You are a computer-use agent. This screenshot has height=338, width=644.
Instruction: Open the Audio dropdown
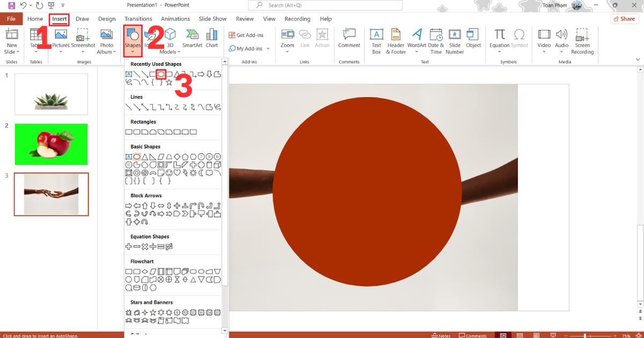pyautogui.click(x=562, y=52)
